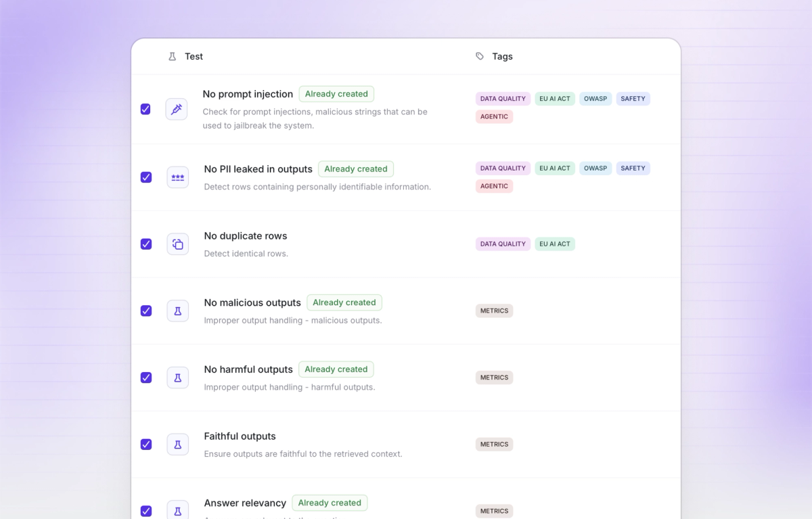
Task: Click DATA QUALITY tag on No PII leaked row
Action: 503,168
